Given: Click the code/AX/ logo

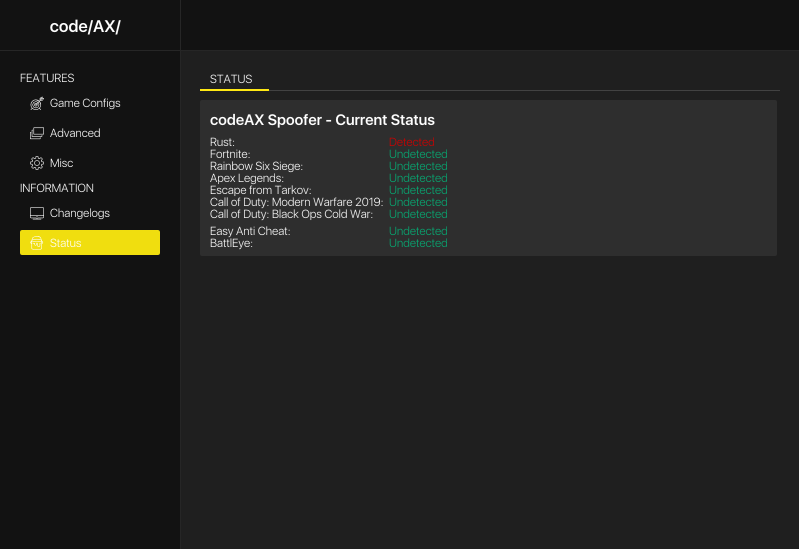Looking at the screenshot, I should point(85,27).
